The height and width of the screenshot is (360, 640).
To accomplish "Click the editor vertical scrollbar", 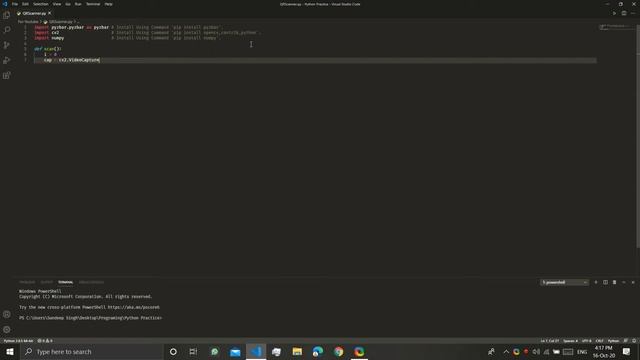I will pos(638,135).
